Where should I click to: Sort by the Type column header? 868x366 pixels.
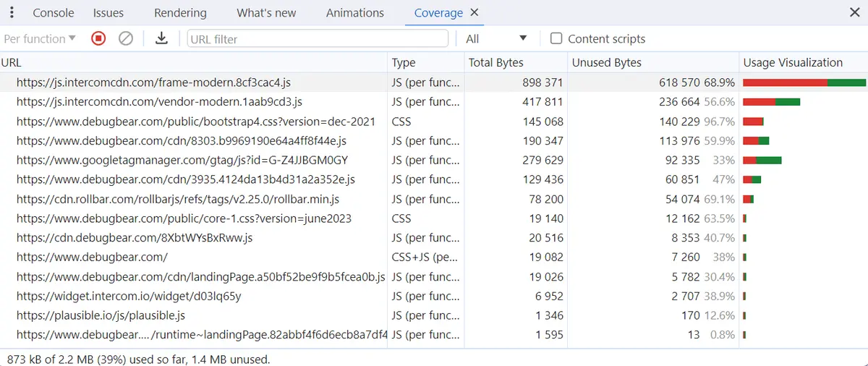pyautogui.click(x=425, y=62)
